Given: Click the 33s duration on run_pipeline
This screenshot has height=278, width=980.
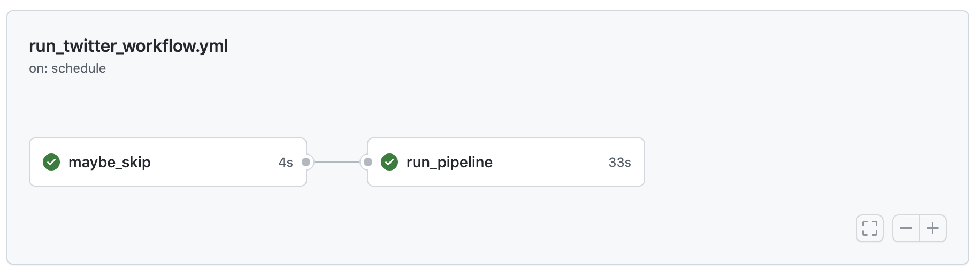Looking at the screenshot, I should pyautogui.click(x=619, y=163).
